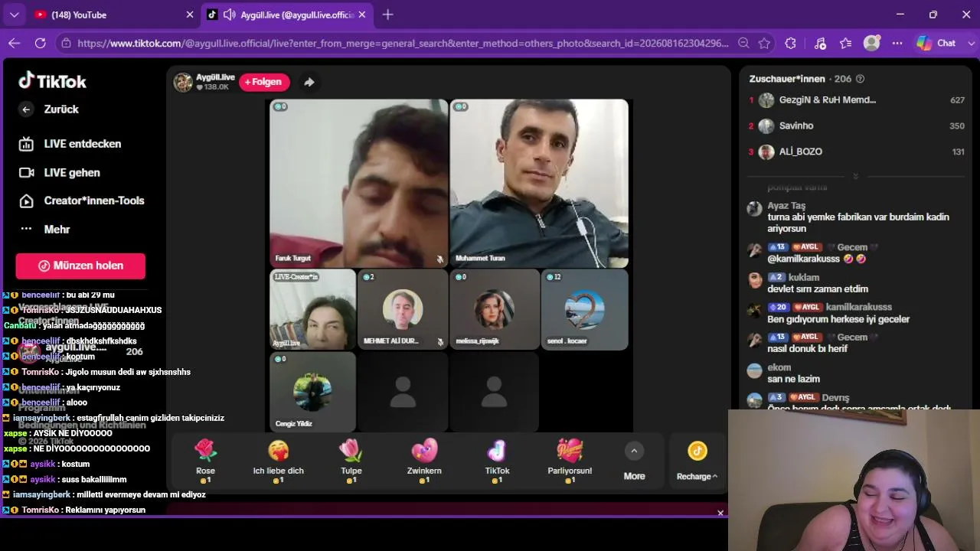Select the MEHMET ALİ DUR guest tile
Screen dimensions: 980x551
[x=403, y=310]
